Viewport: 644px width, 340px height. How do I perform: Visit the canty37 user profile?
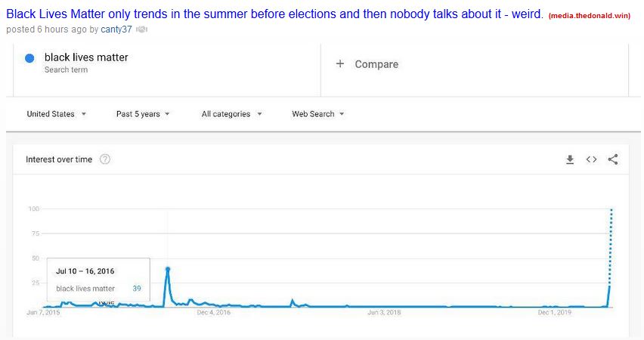coord(116,29)
